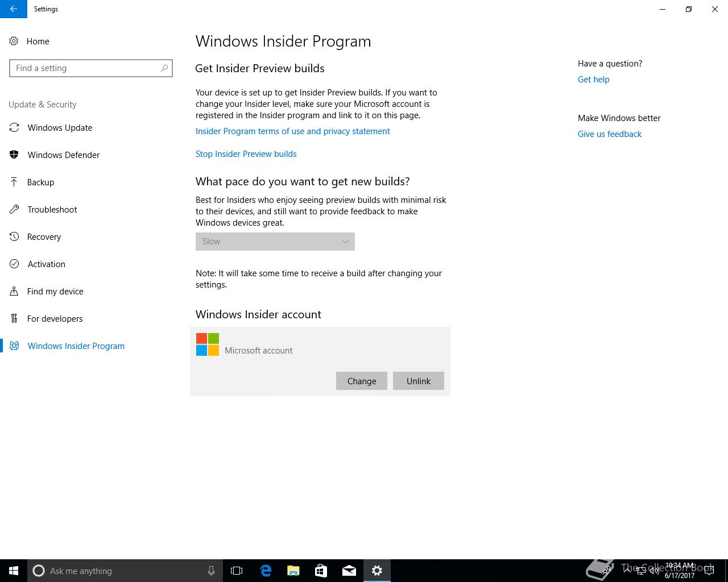Image resolution: width=728 pixels, height=582 pixels.
Task: Open Insider Program terms and privacy link
Action: tap(293, 131)
